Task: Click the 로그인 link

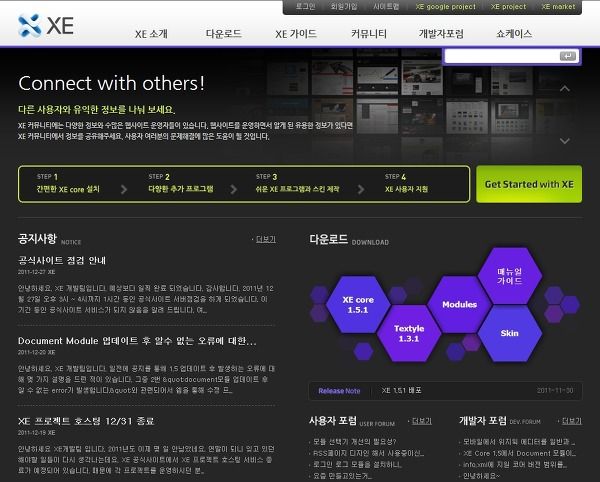Action: 305,7
